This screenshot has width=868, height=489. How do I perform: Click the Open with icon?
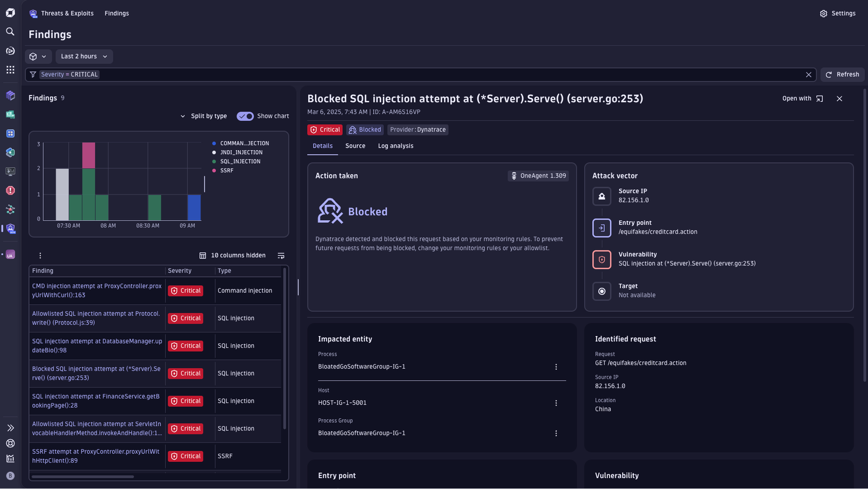(820, 99)
